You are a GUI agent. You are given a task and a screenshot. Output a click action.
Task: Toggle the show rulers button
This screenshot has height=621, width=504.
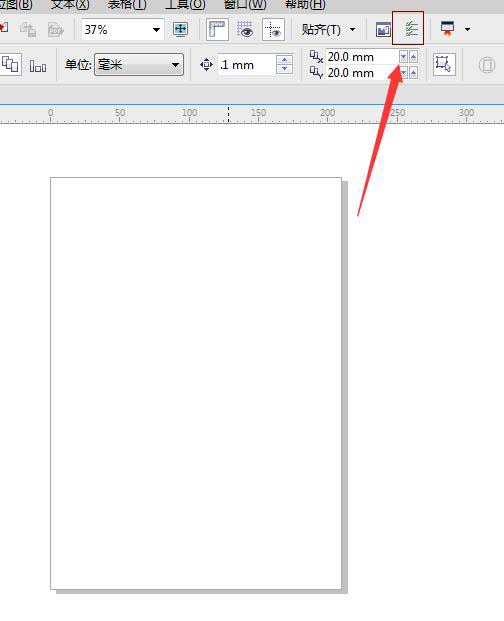tap(217, 29)
